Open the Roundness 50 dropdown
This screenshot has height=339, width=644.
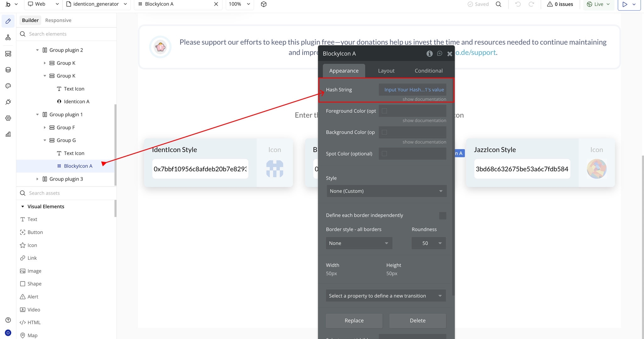[x=429, y=243]
